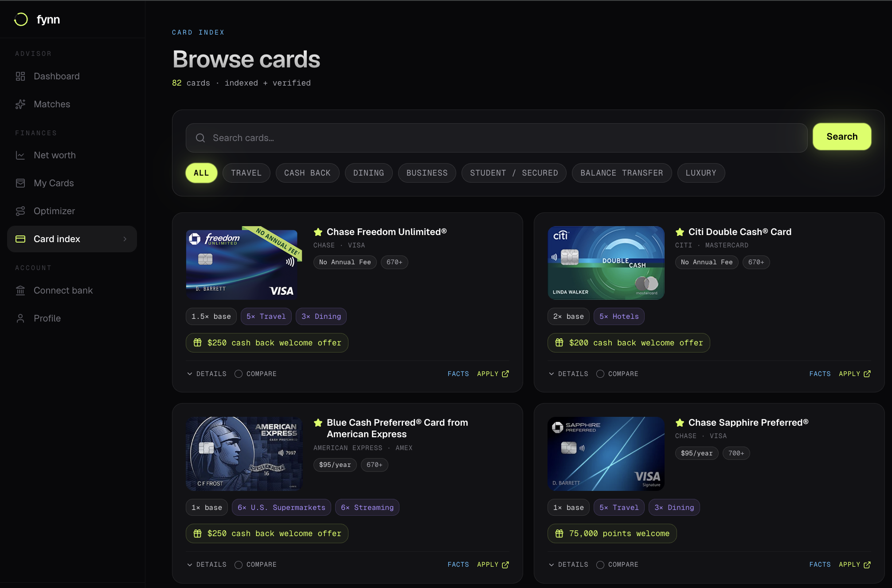Click the '700+' credit score badge

[736, 453]
